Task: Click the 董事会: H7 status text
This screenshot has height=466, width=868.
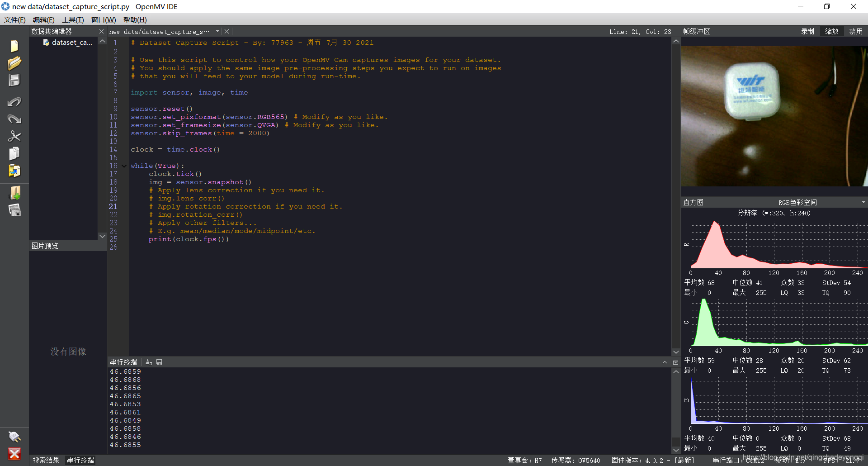Action: tap(524, 460)
